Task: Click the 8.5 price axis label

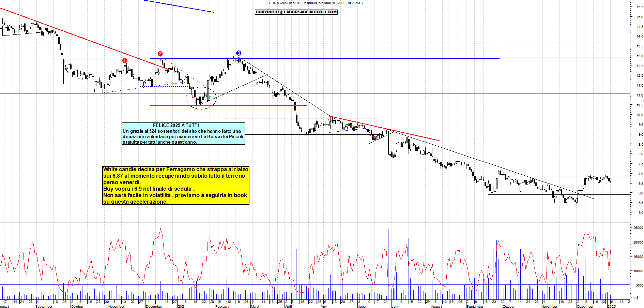Action: point(641,144)
